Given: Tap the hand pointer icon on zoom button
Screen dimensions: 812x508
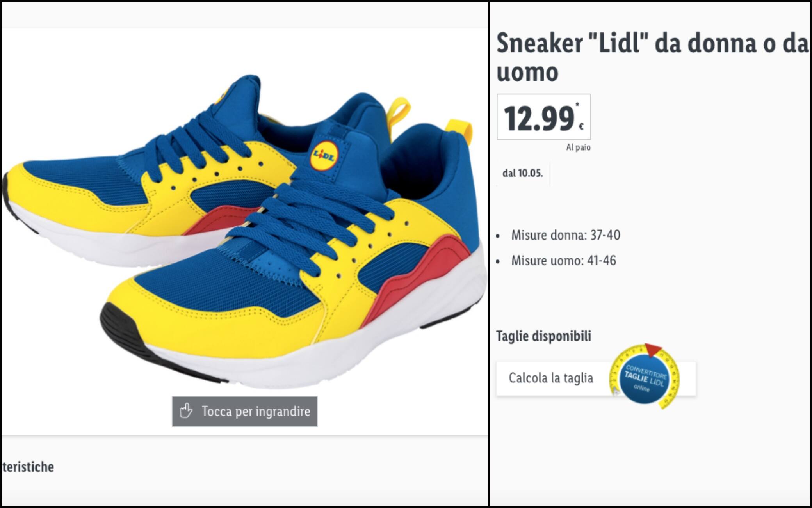Looking at the screenshot, I should point(186,411).
